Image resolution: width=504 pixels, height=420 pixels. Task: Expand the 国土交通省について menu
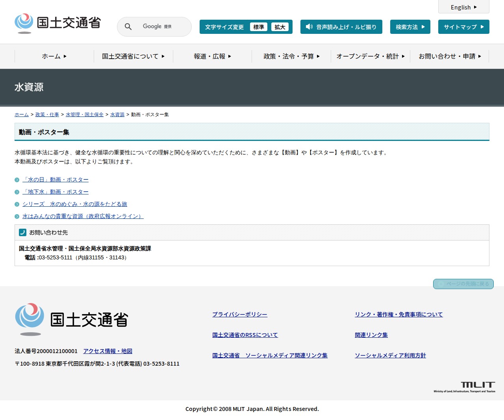click(133, 56)
